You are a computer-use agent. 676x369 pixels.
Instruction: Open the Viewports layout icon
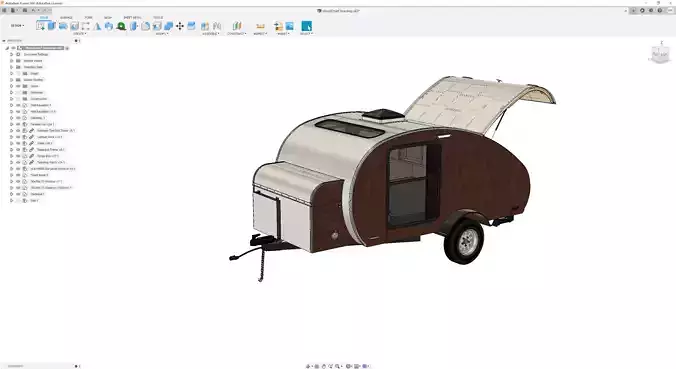coord(365,366)
